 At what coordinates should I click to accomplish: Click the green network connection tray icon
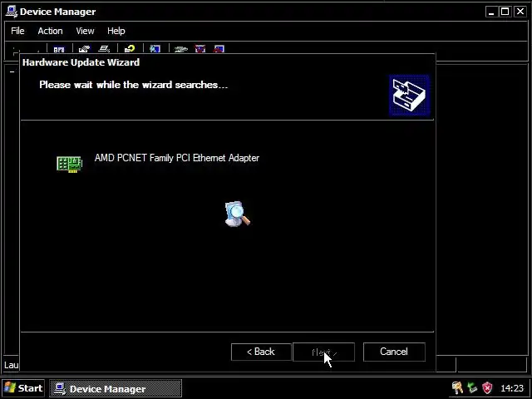pos(472,388)
